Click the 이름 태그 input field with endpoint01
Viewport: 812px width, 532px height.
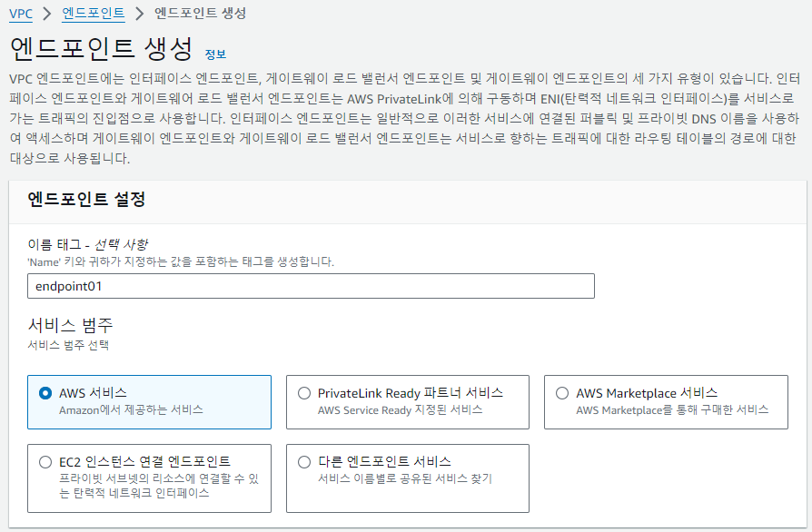click(311, 286)
